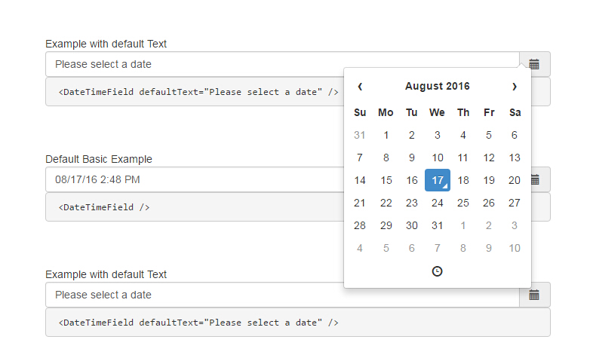The image size is (590, 364).
Task: Choose August 3 in the date grid
Action: pyautogui.click(x=438, y=136)
